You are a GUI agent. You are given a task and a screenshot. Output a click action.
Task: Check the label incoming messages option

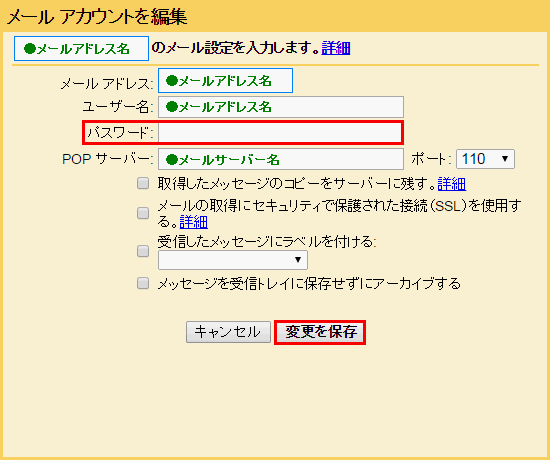pyautogui.click(x=143, y=251)
